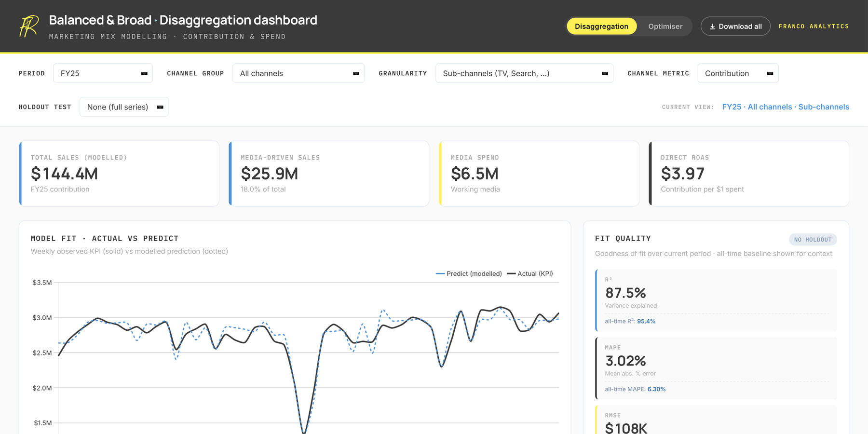Click the $3.5M y-axis label
Viewport: 868px width, 434px height.
point(42,283)
